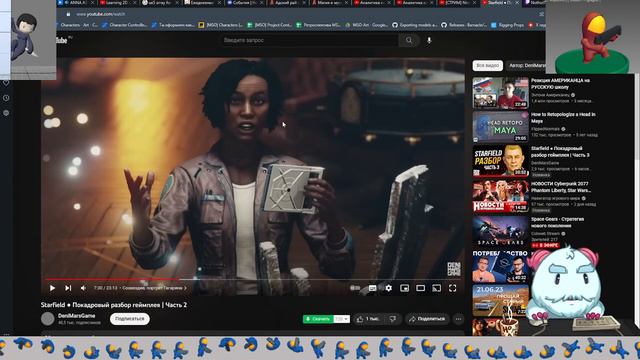The width and height of the screenshot is (640, 360).
Task: Open the 21.06.23 video thumbnail
Action: click(x=500, y=301)
